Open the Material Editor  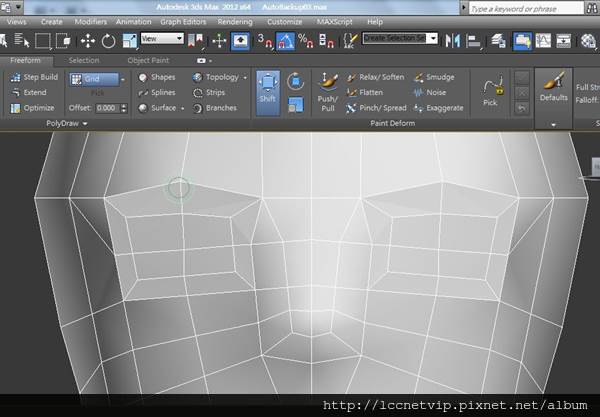pyautogui.click(x=589, y=41)
